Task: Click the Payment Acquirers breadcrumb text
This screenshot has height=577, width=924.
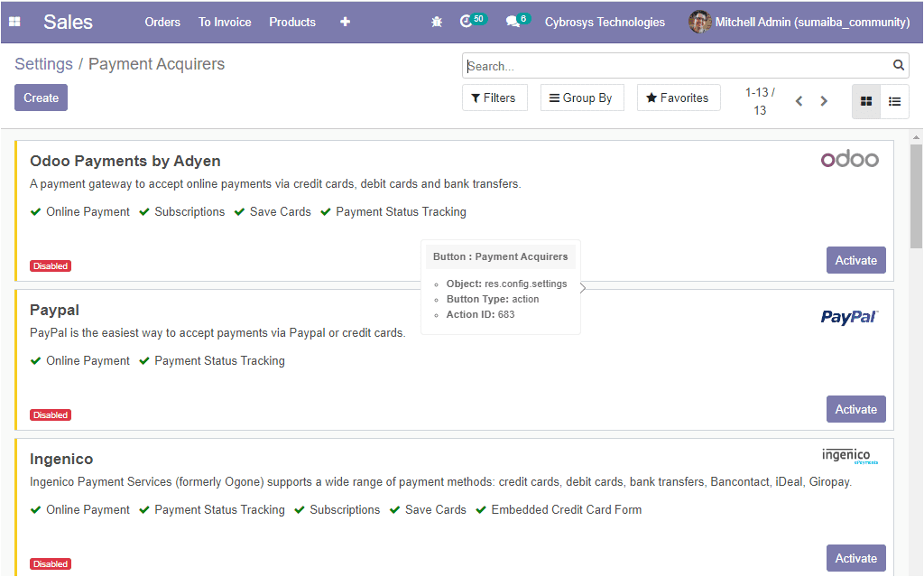Action: [157, 64]
